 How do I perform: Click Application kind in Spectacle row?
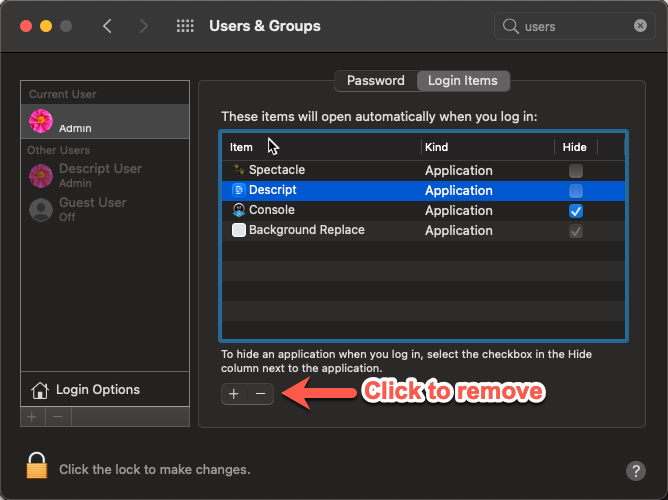tap(459, 170)
